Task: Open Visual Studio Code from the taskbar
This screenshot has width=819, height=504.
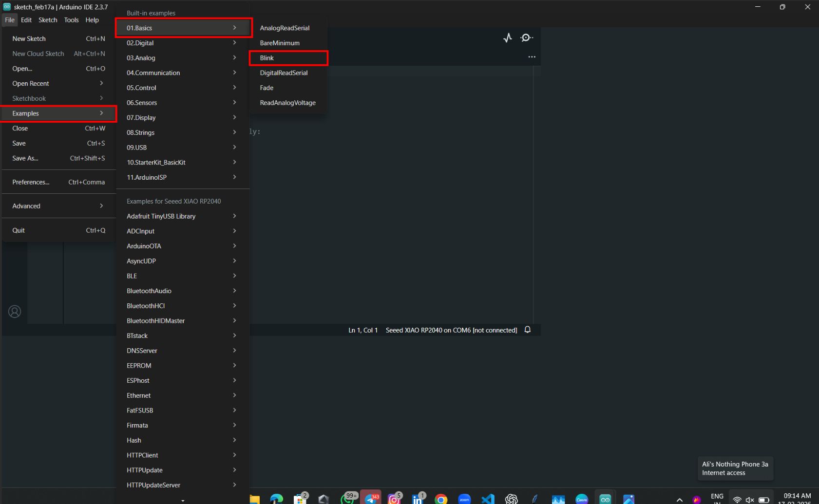Action: pos(488,499)
